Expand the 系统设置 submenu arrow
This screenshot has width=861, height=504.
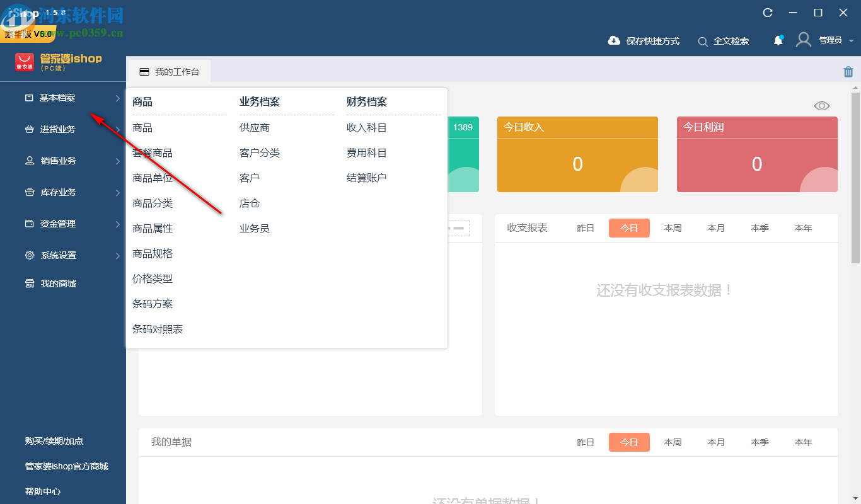(x=117, y=255)
